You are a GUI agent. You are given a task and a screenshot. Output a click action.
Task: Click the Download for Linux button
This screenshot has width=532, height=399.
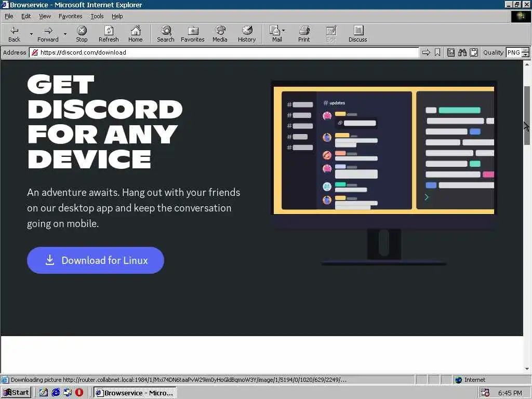(96, 260)
